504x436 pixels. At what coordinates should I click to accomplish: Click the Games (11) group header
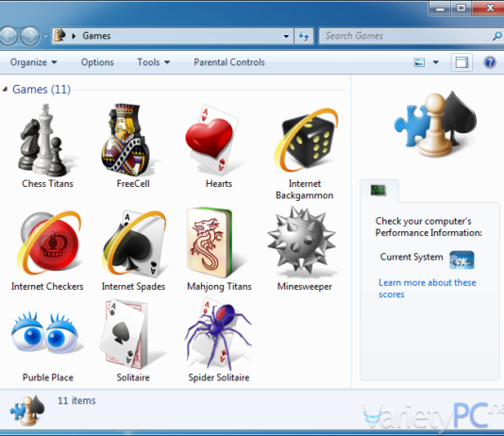42,90
